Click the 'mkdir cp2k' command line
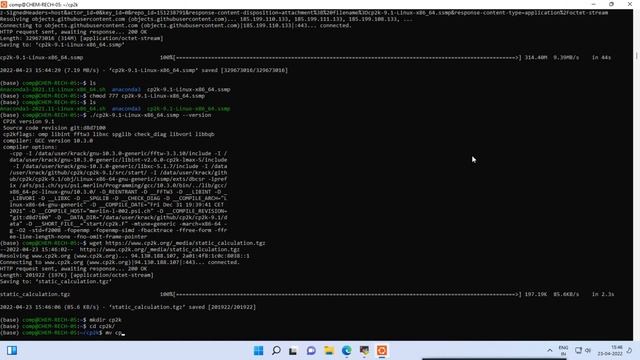Screen dimensions: 640x360 (61, 320)
